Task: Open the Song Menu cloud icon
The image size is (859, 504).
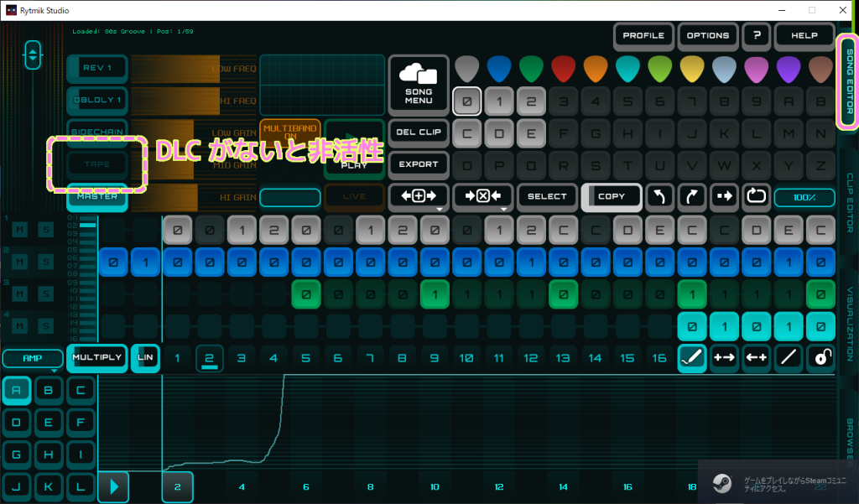Action: pos(419,85)
